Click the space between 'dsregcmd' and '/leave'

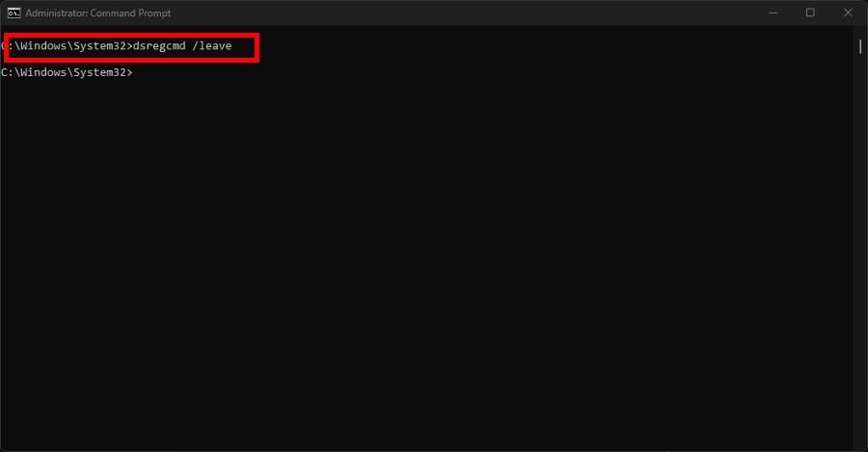click(x=189, y=46)
